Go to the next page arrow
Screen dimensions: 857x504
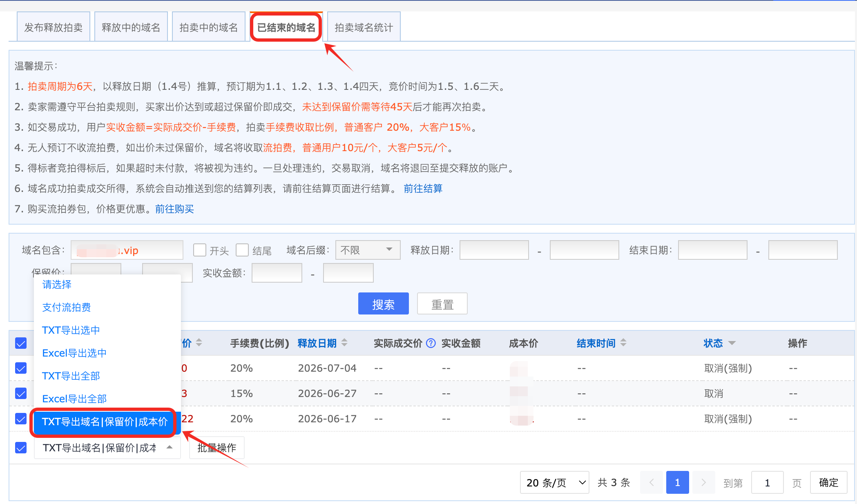tap(703, 482)
